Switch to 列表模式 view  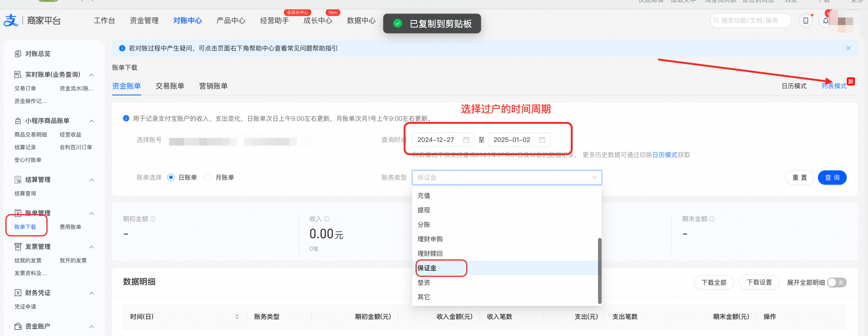click(x=834, y=86)
